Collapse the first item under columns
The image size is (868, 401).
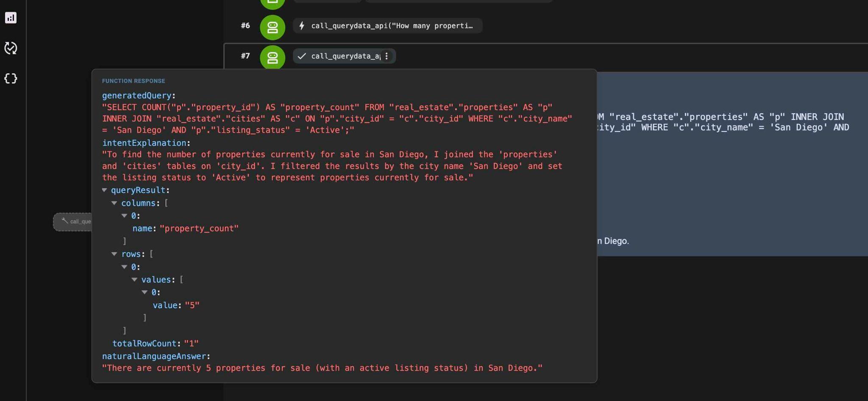pyautogui.click(x=125, y=216)
